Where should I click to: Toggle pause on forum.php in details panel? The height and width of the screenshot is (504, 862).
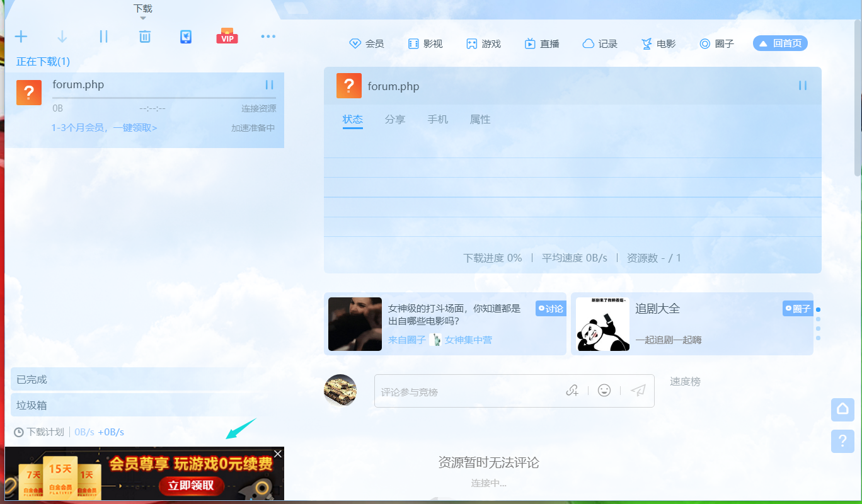802,85
